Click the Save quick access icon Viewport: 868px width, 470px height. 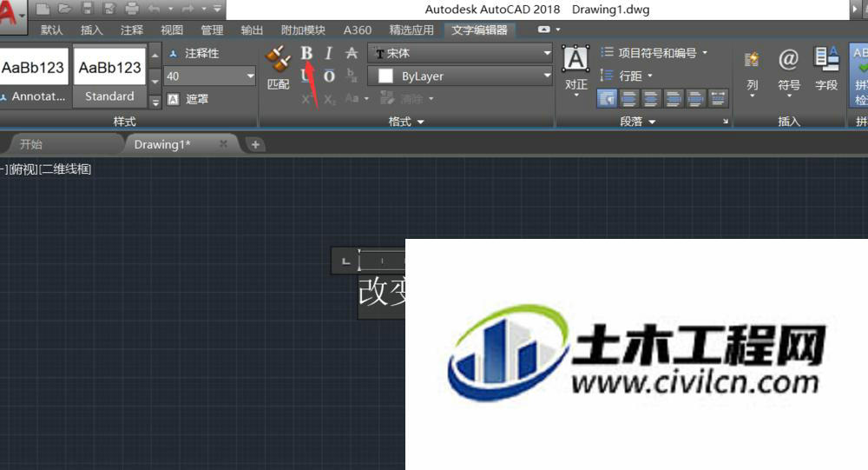(88, 9)
